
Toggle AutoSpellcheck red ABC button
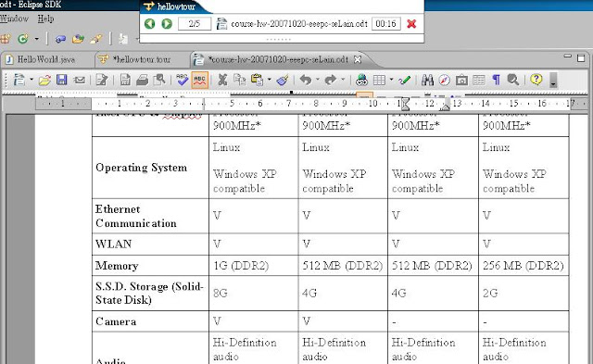200,80
